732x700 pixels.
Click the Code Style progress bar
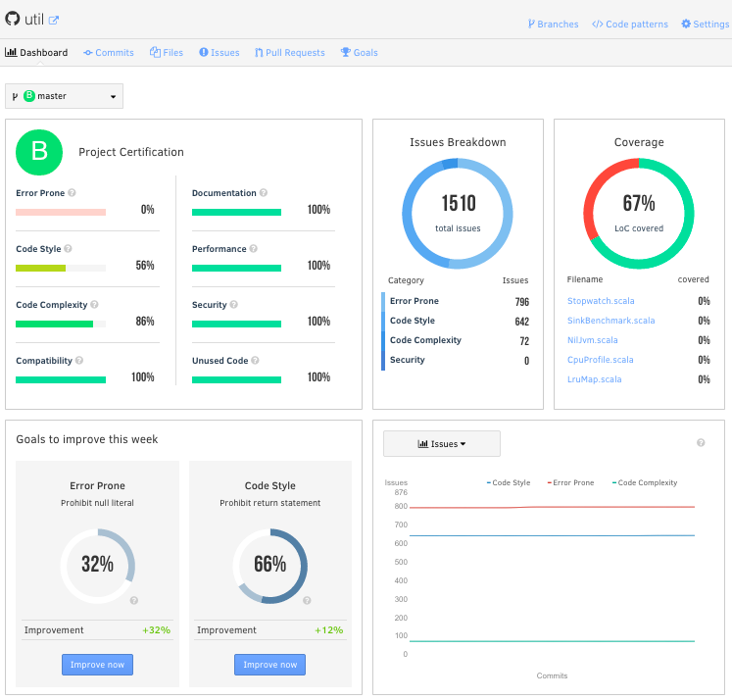pos(61,268)
